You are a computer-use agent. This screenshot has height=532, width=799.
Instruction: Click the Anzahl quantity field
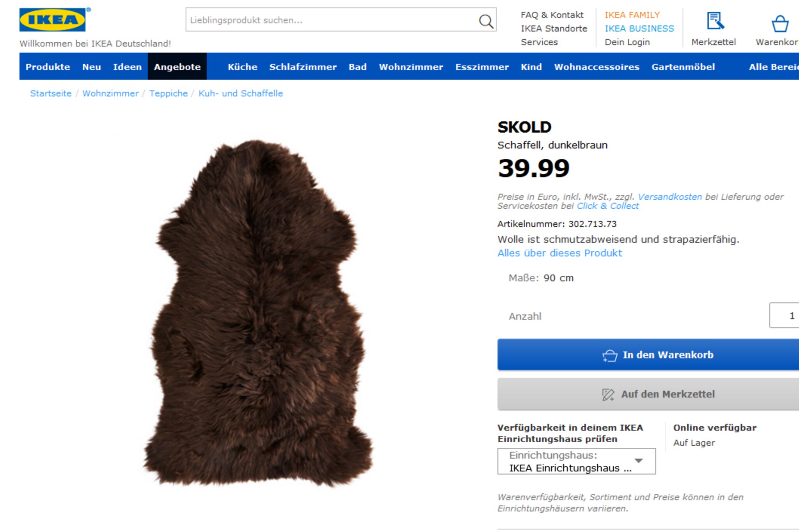tap(785, 316)
